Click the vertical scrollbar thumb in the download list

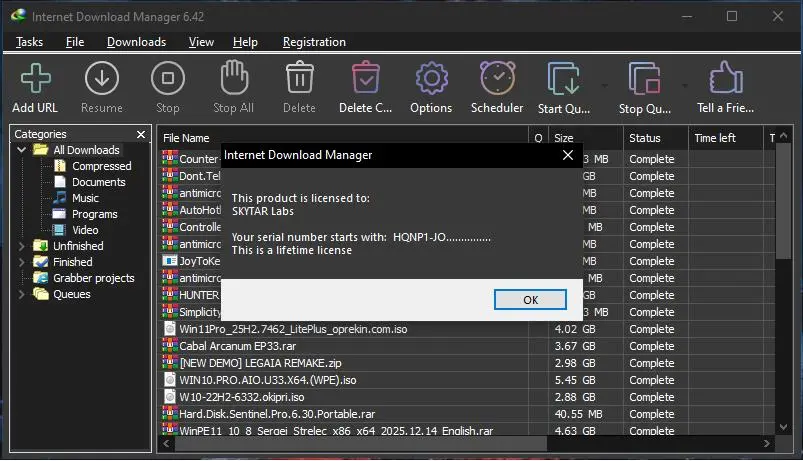pyautogui.click(x=783, y=201)
